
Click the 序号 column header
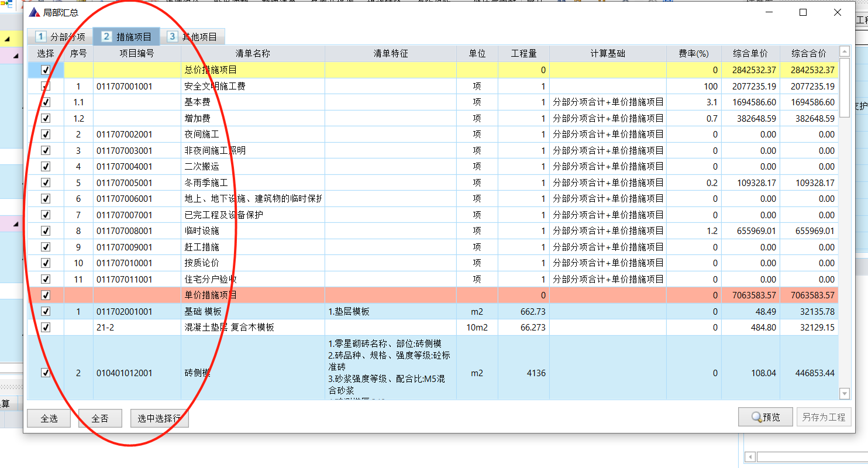[78, 54]
